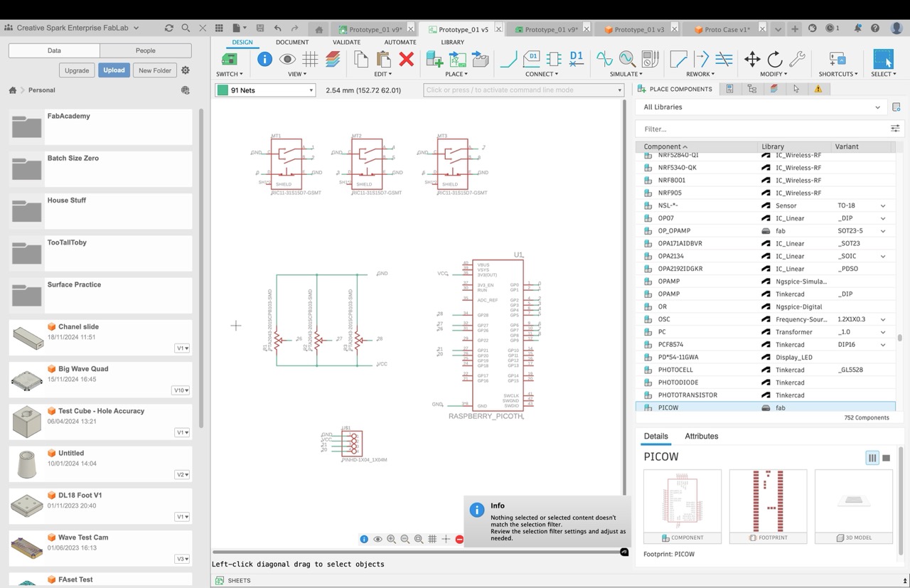The image size is (910, 588).
Task: Toggle visibility eye in bottom canvas toolbar
Action: pyautogui.click(x=378, y=539)
